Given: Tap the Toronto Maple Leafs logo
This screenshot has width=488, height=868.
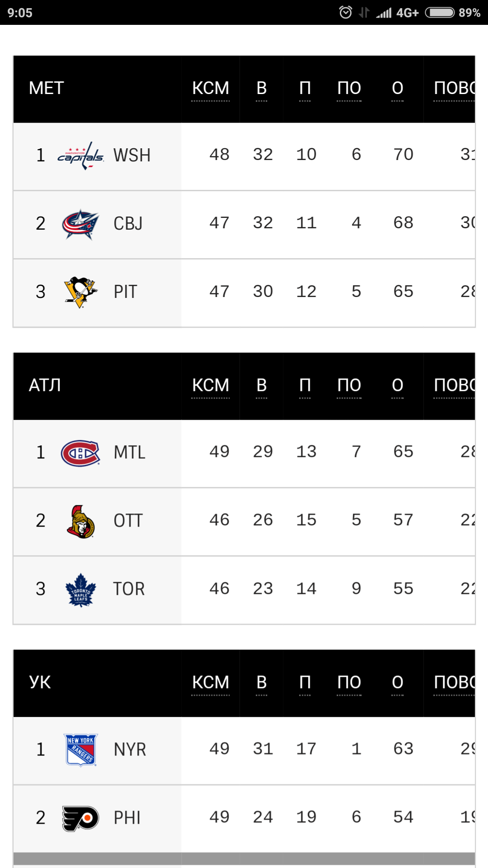Looking at the screenshot, I should pyautogui.click(x=80, y=590).
